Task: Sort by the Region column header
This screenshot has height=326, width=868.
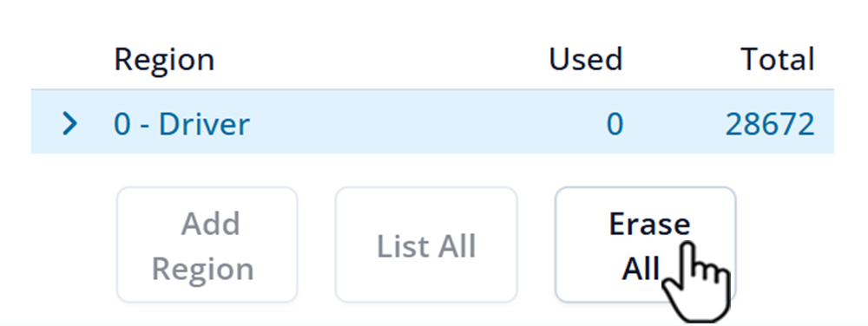Action: (x=164, y=59)
